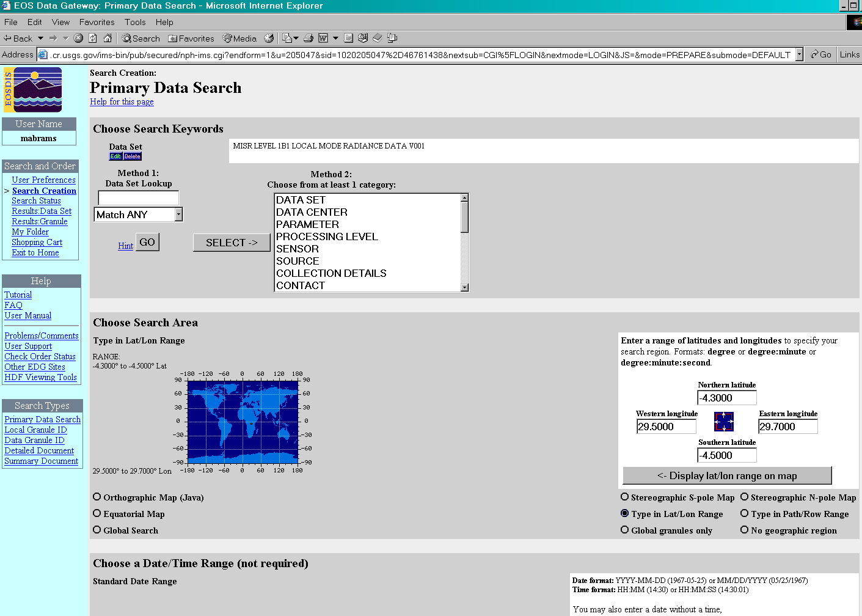Click the Western longitude input field
Image resolution: width=862 pixels, height=616 pixels.
667,427
